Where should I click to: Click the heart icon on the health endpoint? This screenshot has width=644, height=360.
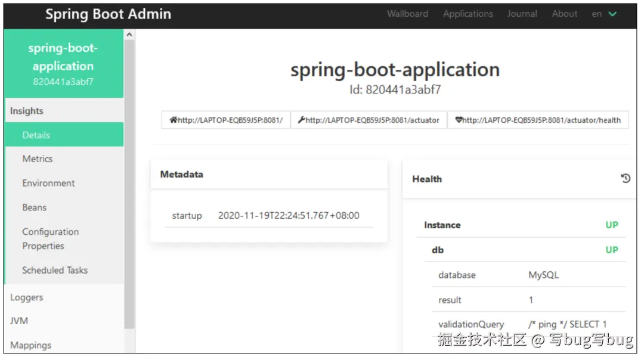point(459,120)
